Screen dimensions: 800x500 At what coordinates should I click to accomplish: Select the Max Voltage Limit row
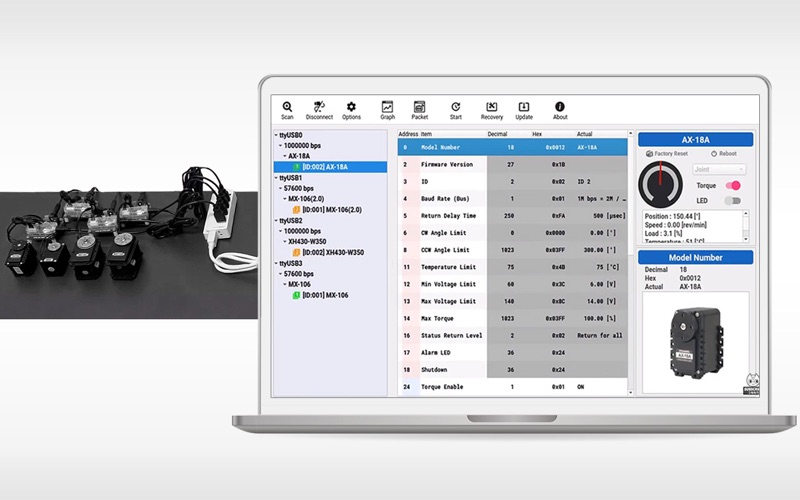[512, 301]
